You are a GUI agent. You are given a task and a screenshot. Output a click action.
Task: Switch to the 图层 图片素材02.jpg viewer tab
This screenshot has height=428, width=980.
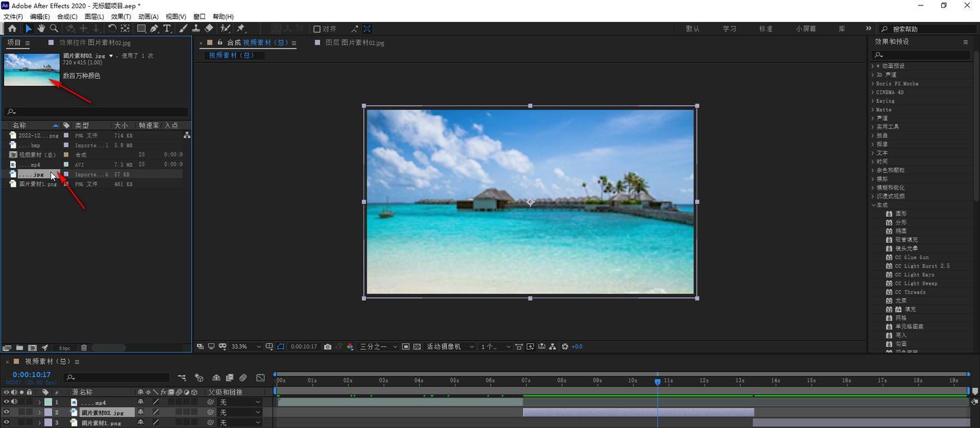coord(355,42)
